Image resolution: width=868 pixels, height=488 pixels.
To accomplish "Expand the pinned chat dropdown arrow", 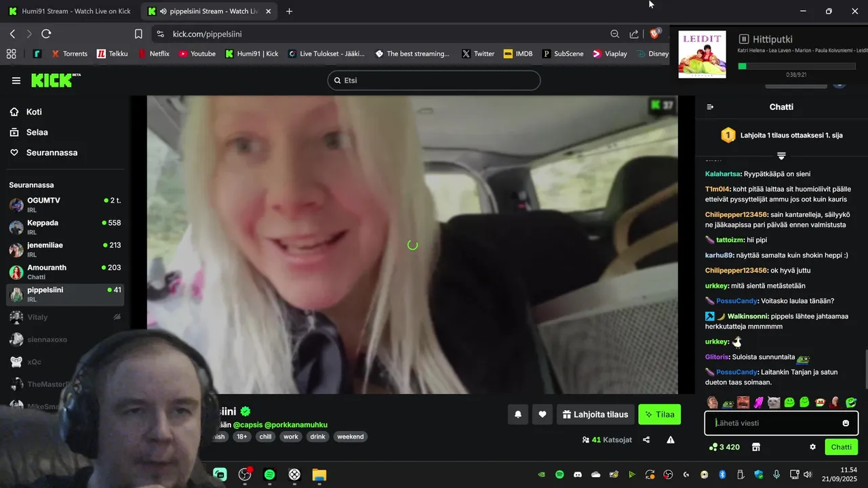I will click(x=781, y=156).
